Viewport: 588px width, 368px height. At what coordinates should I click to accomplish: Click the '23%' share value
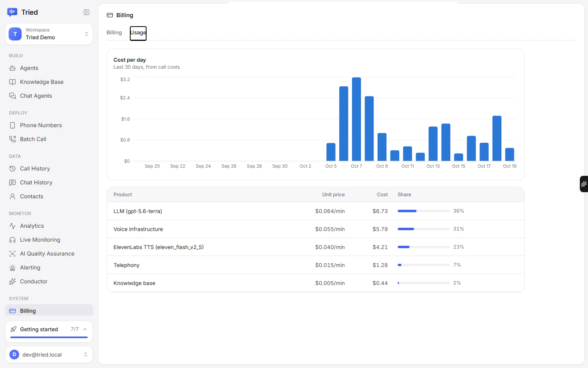point(459,247)
